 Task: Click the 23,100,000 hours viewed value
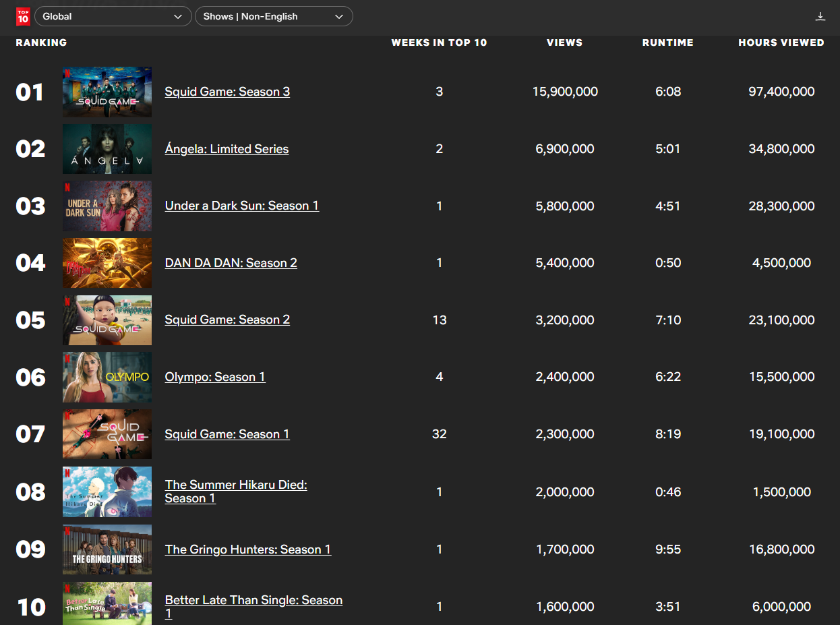coord(781,320)
